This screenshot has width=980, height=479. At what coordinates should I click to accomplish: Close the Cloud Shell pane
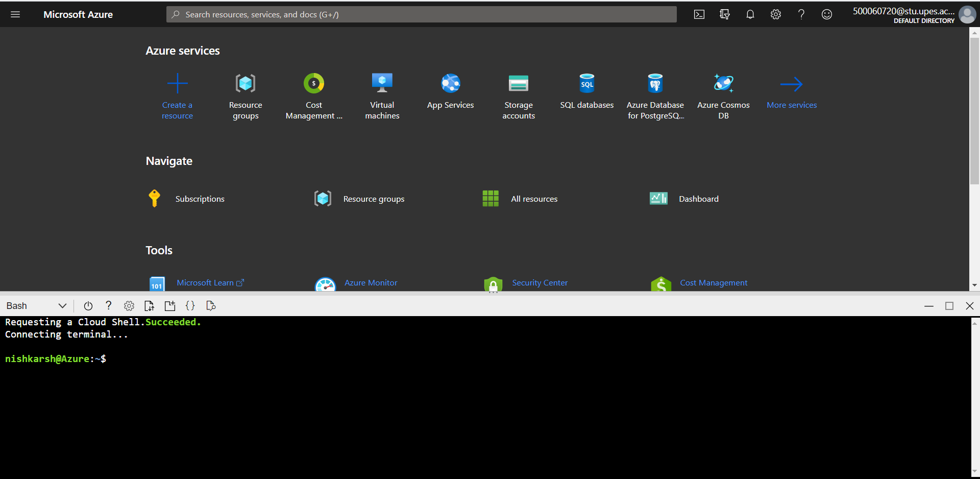[x=970, y=306]
